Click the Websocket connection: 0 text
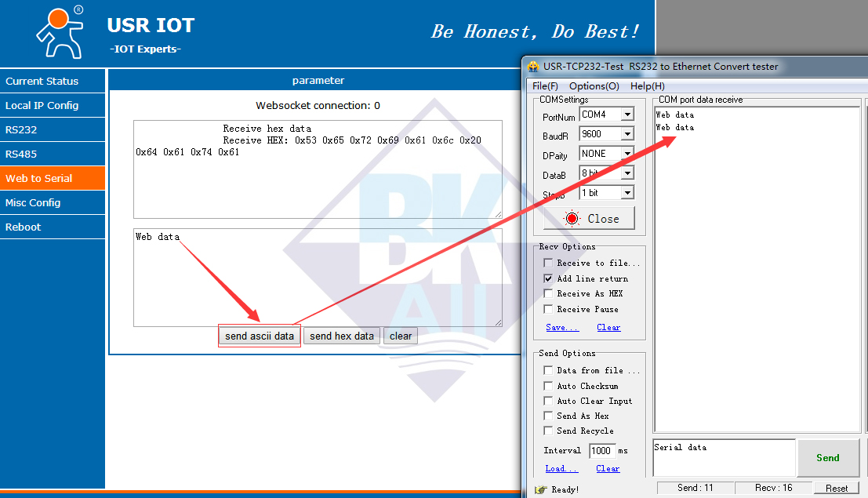Image resolution: width=868 pixels, height=498 pixels. pos(318,105)
